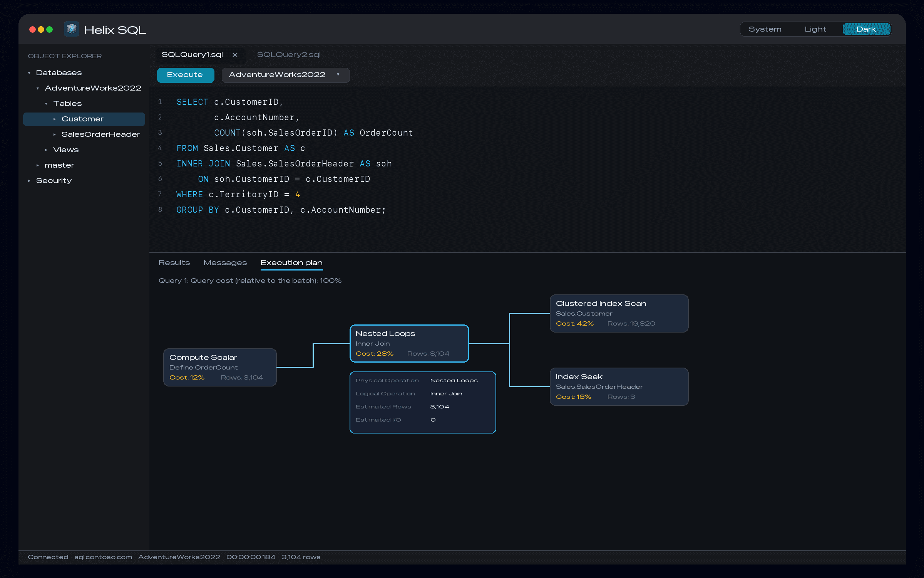The height and width of the screenshot is (578, 924).
Task: Switch theme to System
Action: coord(765,29)
